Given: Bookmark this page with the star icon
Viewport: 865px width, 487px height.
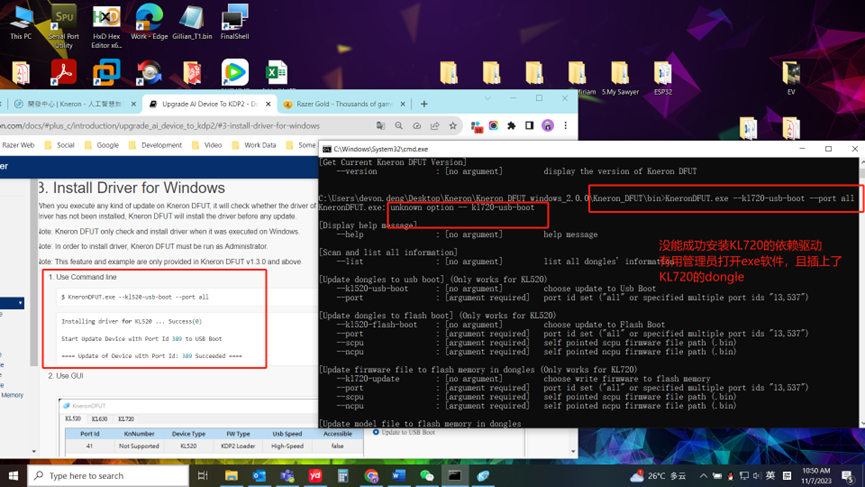Looking at the screenshot, I should pos(453,126).
